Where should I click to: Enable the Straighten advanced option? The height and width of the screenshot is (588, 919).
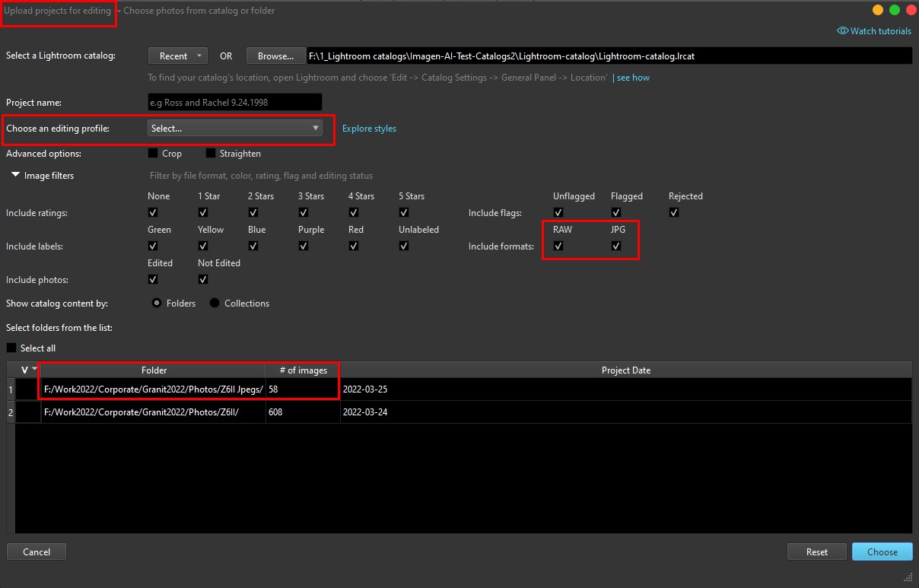(x=211, y=154)
